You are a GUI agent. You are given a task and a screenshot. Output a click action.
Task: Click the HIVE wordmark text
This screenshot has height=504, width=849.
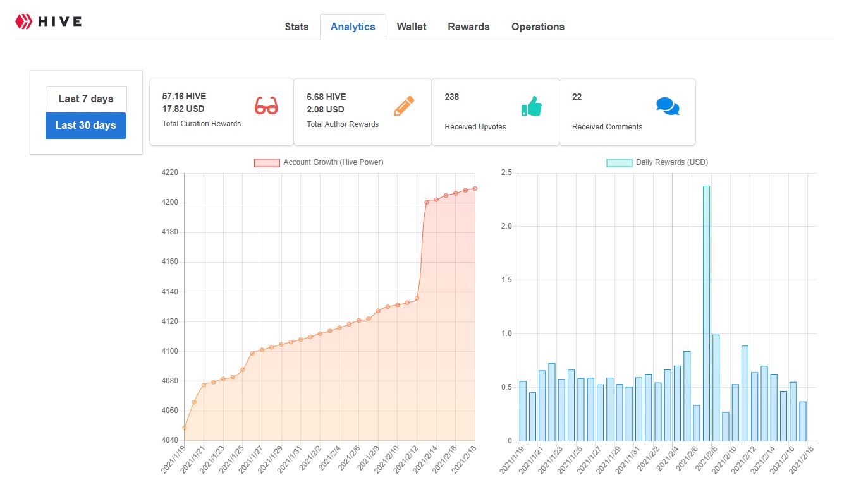tap(60, 21)
